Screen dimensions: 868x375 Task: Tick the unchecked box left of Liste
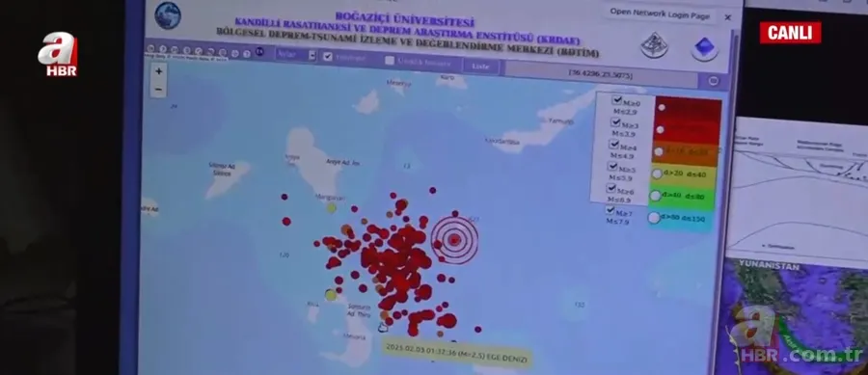pos(390,61)
